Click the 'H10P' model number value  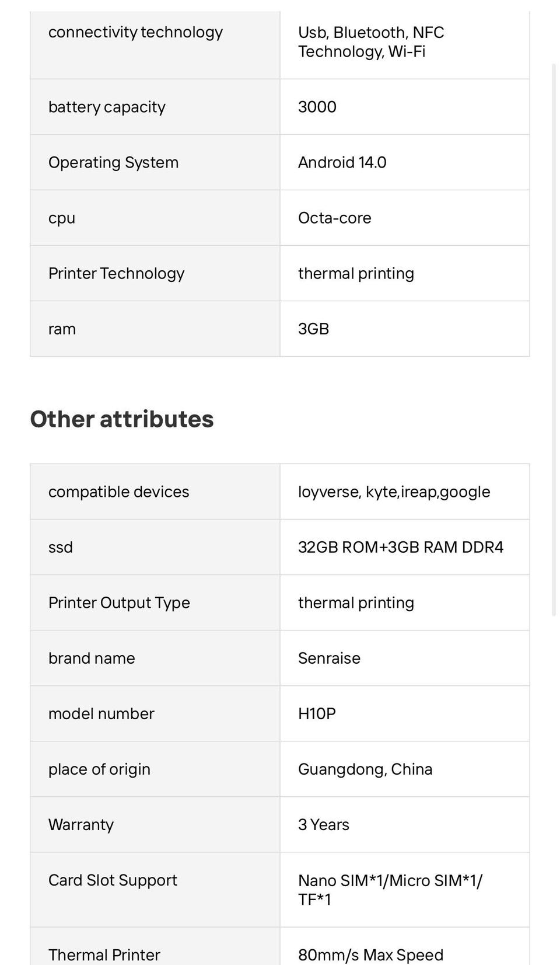(317, 713)
